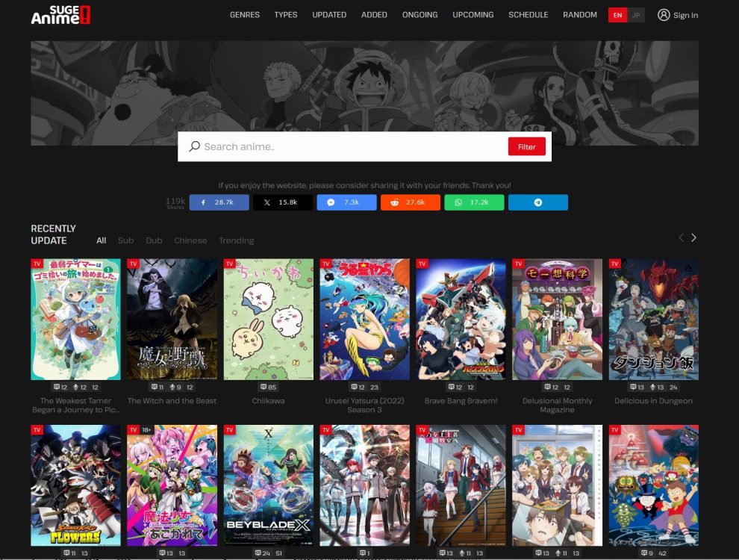Open the GENRES menu
Image resolution: width=739 pixels, height=560 pixels.
pyautogui.click(x=245, y=15)
